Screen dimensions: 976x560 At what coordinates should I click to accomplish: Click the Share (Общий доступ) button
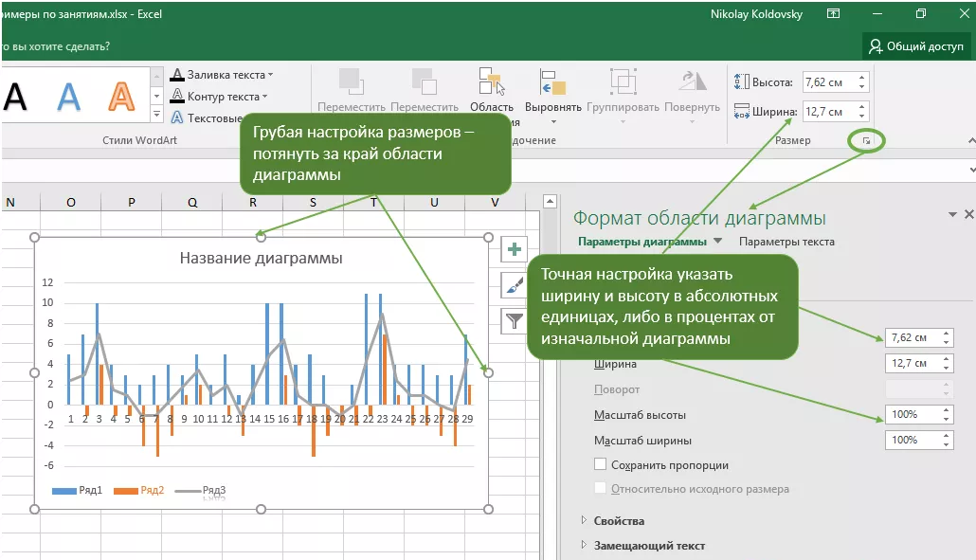point(916,46)
